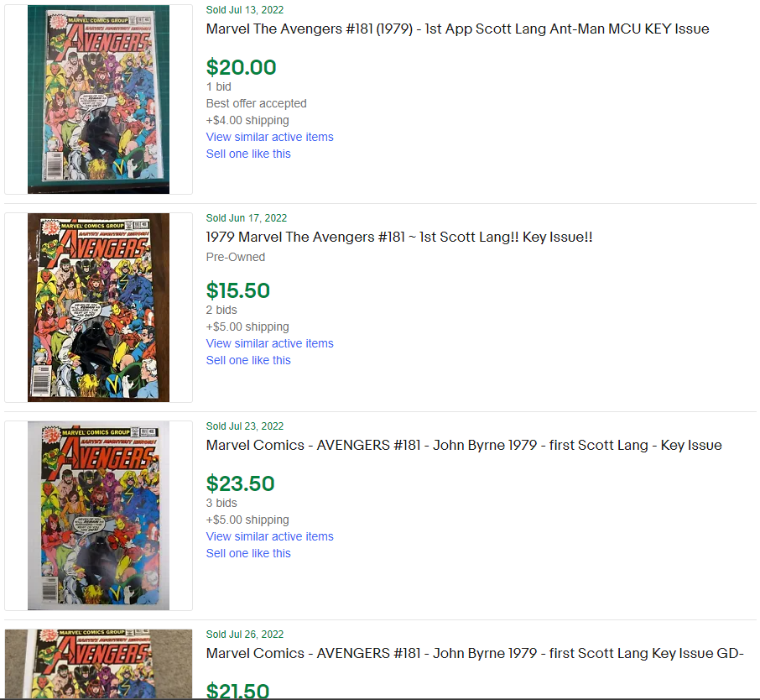Open the listing title ending in 'Key Issue GD-'

475,654
